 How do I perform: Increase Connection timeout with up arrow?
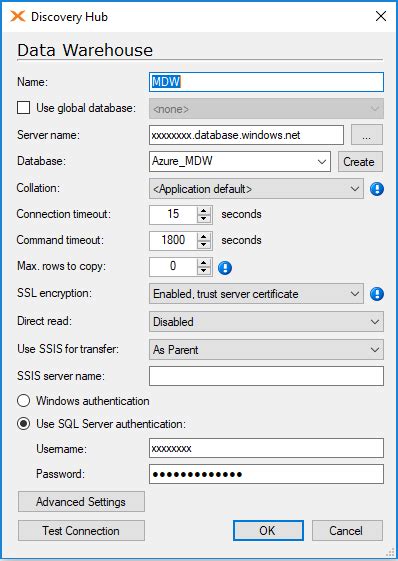point(204,210)
